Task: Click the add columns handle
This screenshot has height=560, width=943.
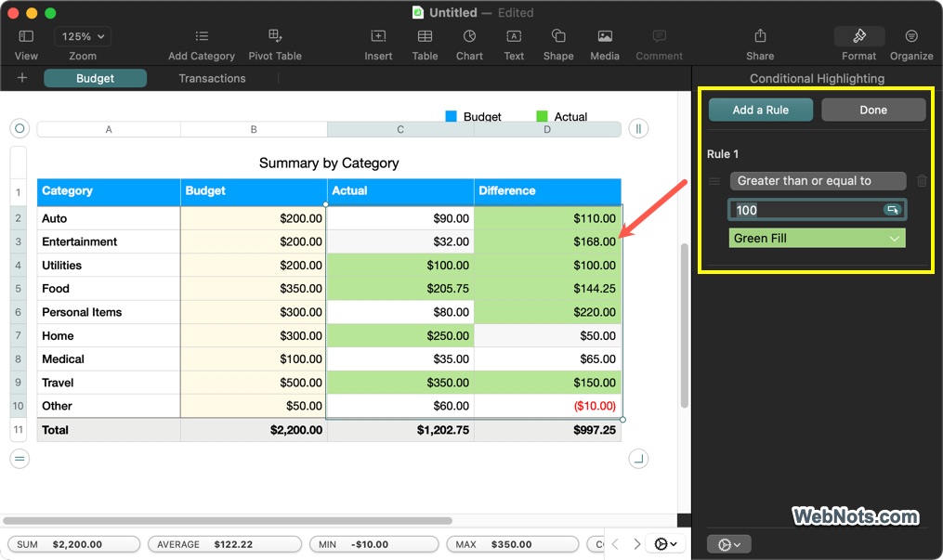Action: pos(638,128)
